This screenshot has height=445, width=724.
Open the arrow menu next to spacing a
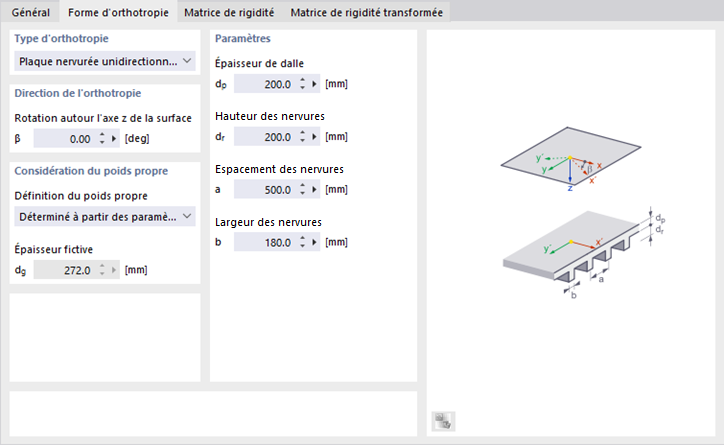(x=314, y=189)
